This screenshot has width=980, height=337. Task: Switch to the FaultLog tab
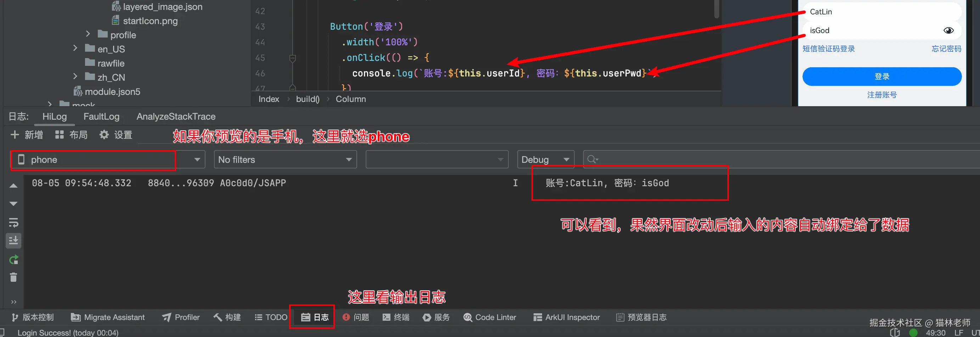coord(101,116)
